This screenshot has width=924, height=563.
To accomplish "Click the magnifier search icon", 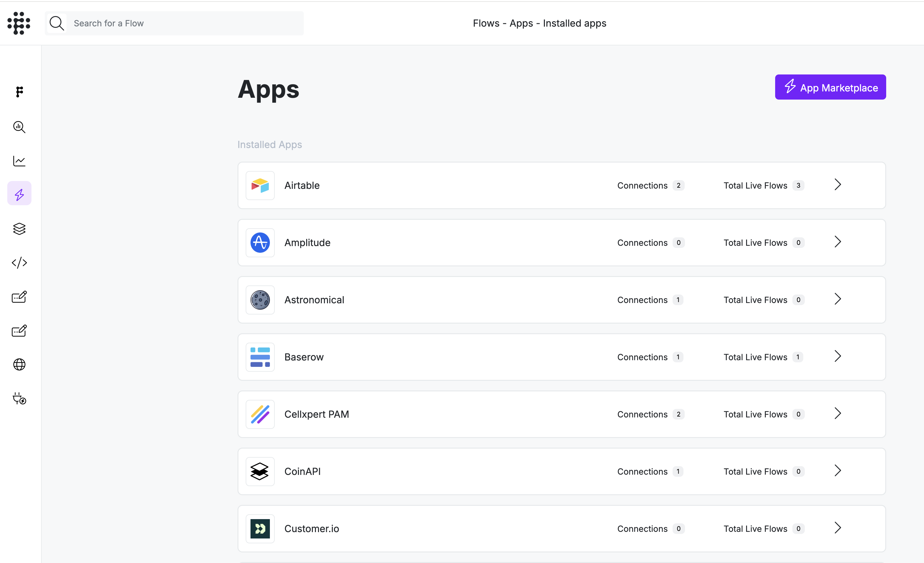I will [57, 23].
